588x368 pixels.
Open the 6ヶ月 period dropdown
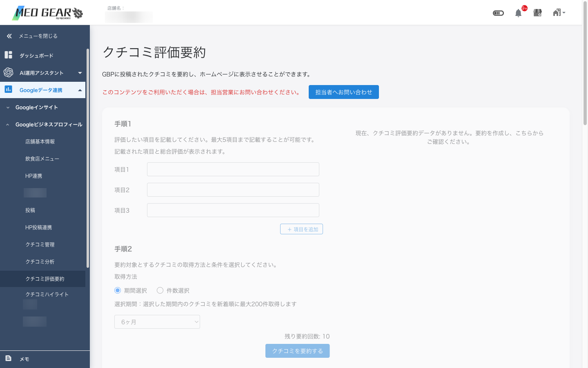pyautogui.click(x=157, y=322)
